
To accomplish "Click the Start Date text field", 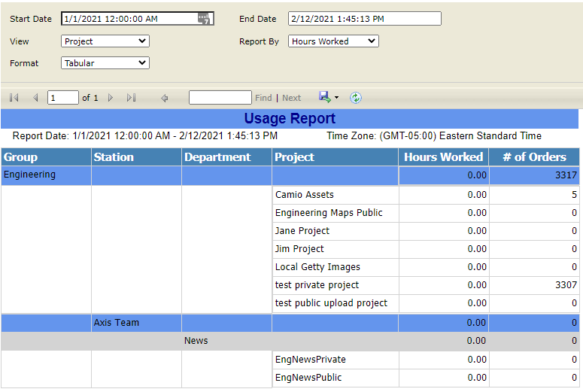I will point(128,19).
